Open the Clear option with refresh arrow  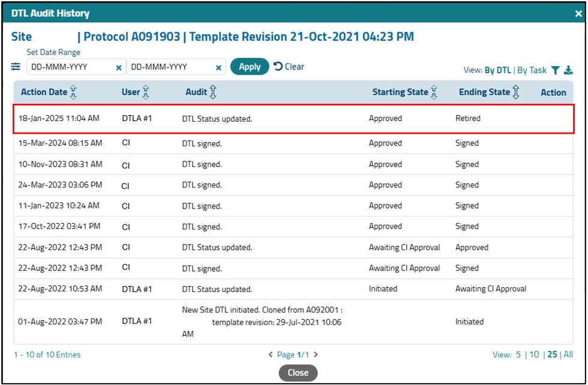(289, 67)
